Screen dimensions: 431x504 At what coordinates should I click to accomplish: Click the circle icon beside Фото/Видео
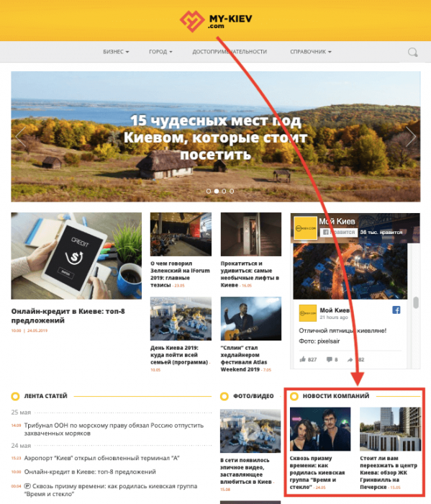click(224, 396)
